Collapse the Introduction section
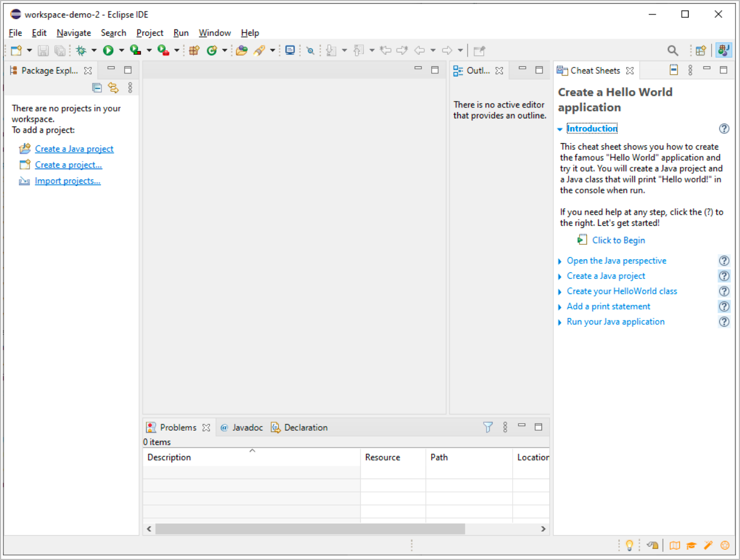 [x=560, y=129]
